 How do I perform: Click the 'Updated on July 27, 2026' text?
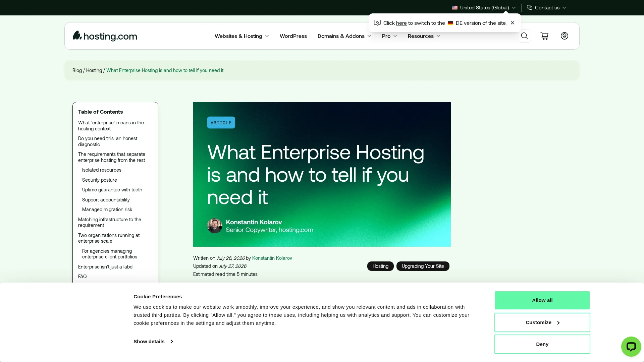(x=220, y=266)
